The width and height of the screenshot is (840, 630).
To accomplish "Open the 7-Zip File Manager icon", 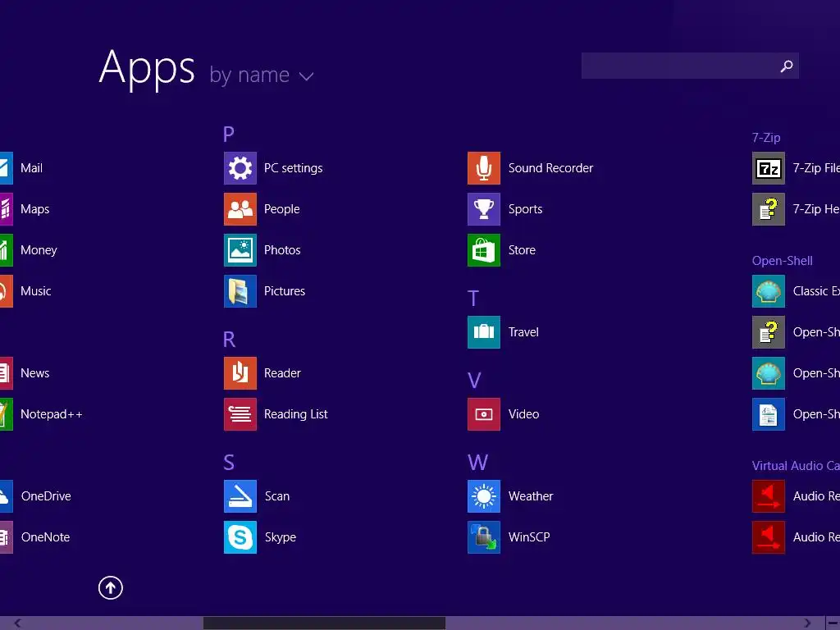I will click(x=768, y=168).
